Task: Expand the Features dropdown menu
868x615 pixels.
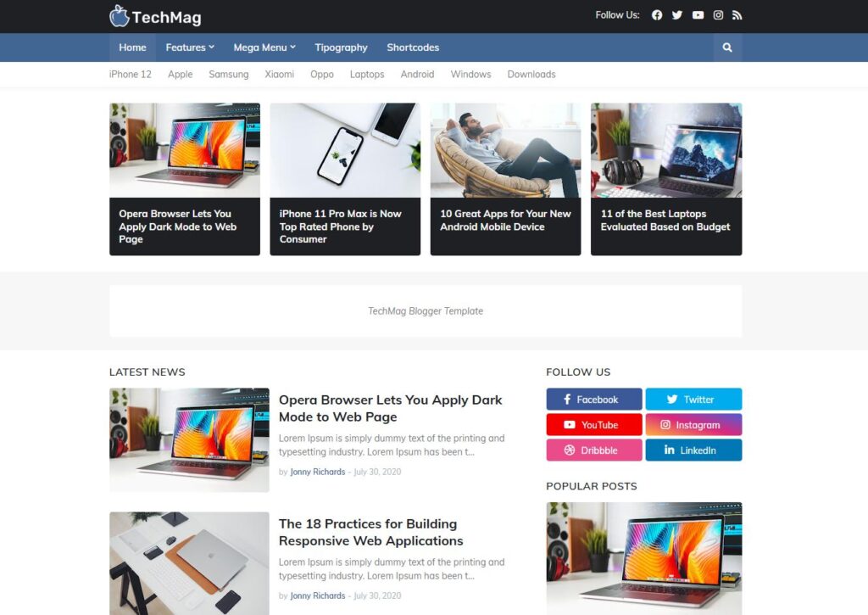Action: [x=190, y=48]
